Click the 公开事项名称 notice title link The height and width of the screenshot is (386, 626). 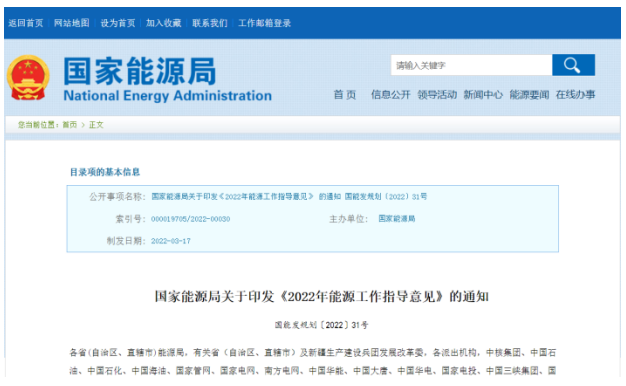point(289,196)
